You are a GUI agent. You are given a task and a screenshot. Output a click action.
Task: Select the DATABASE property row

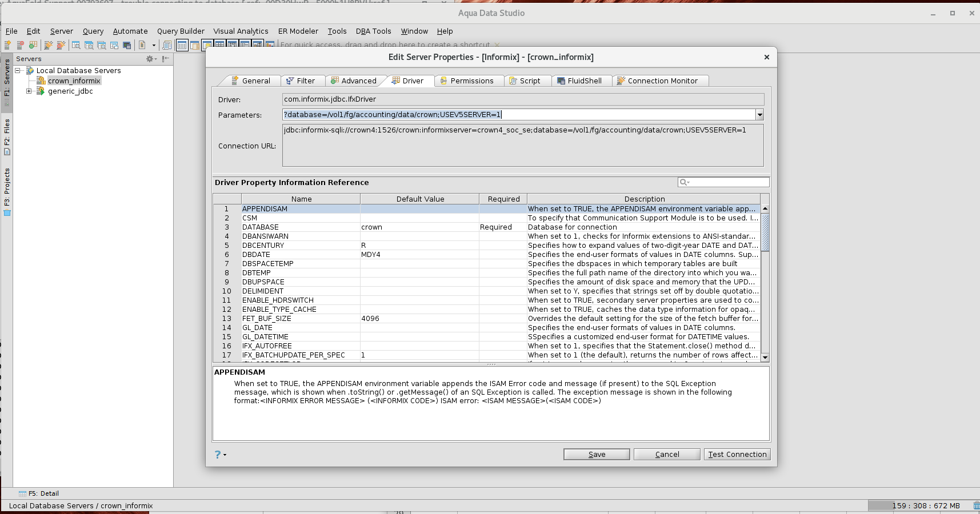[x=487, y=227]
